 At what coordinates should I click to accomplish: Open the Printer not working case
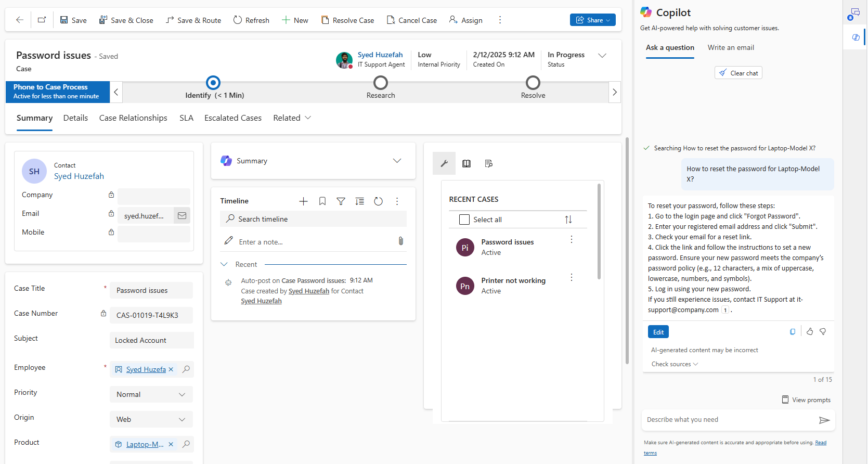click(513, 280)
